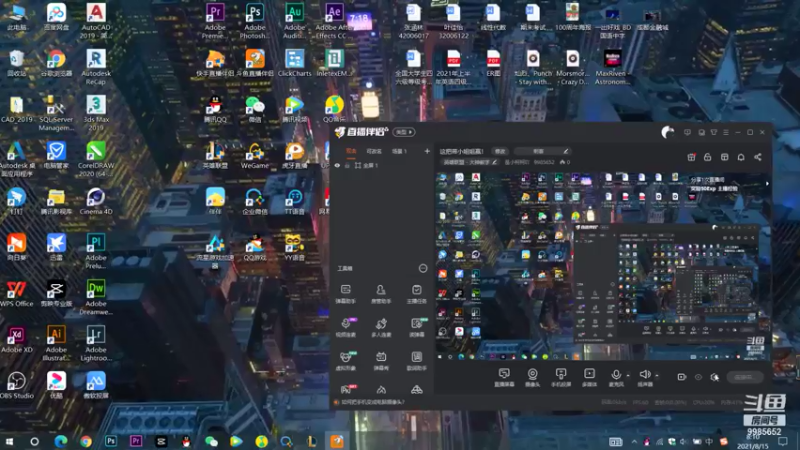Image resolution: width=800 pixels, height=450 pixels.
Task: Click the microphone icon in bottom bar
Action: click(x=616, y=375)
